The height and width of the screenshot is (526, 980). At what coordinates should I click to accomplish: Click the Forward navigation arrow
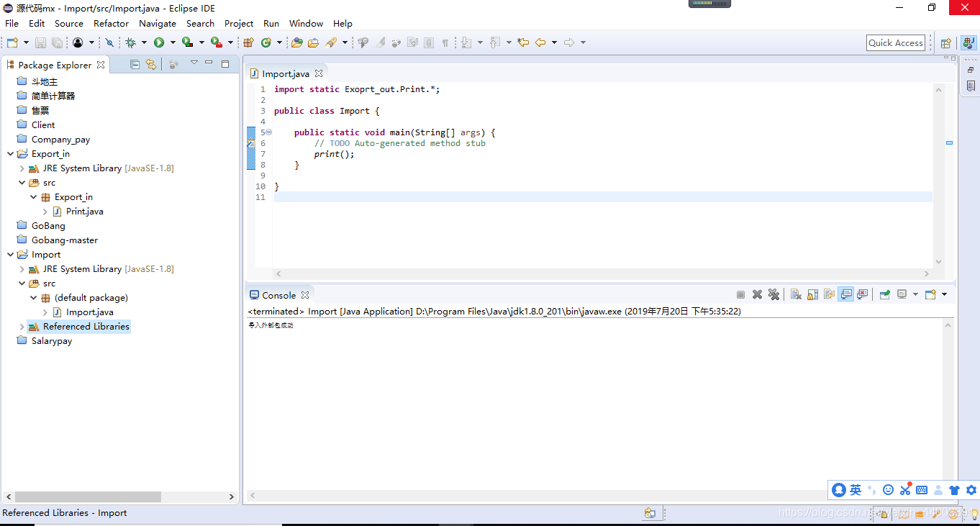[x=569, y=42]
